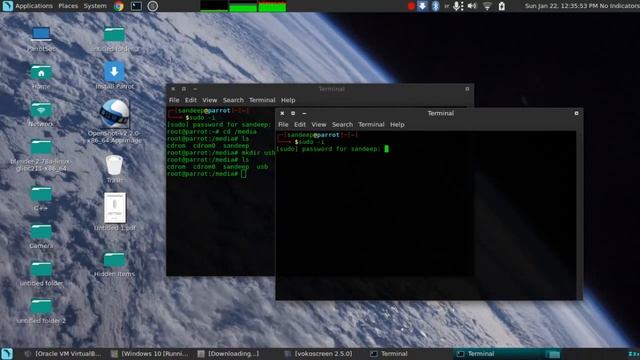
Task: Open View menu in front Terminal
Action: click(x=319, y=124)
